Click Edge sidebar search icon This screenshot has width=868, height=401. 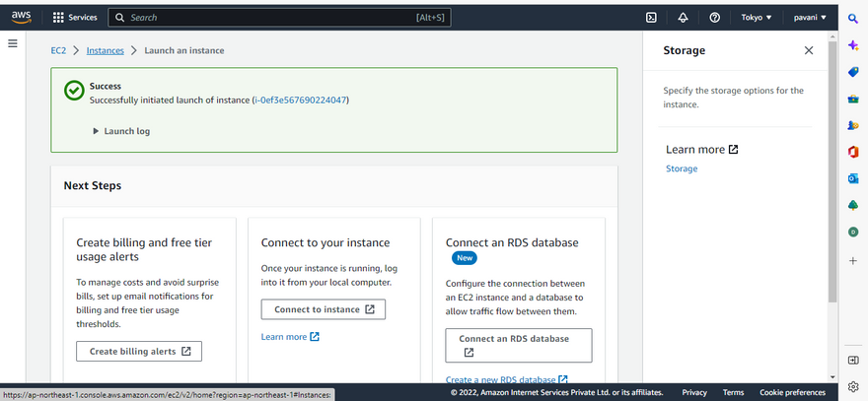click(x=853, y=19)
